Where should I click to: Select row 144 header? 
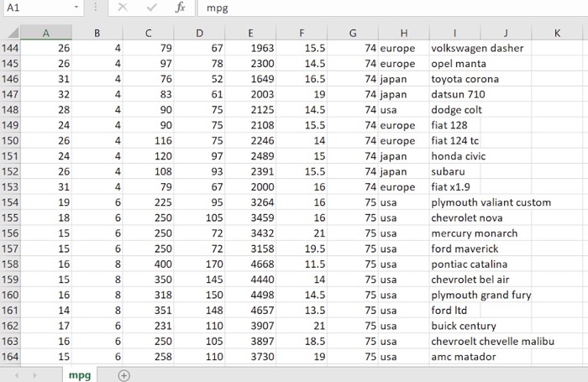[10, 48]
